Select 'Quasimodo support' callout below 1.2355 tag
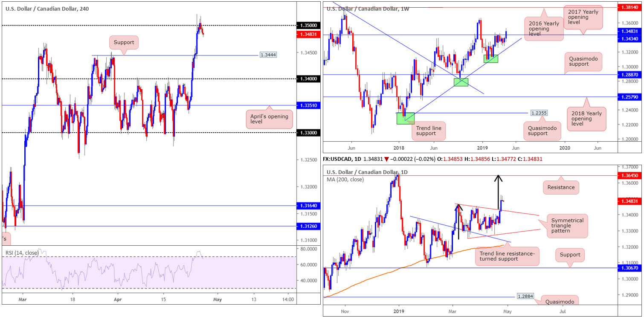Screen dimensions: 644x317 pyautogui.click(x=542, y=131)
